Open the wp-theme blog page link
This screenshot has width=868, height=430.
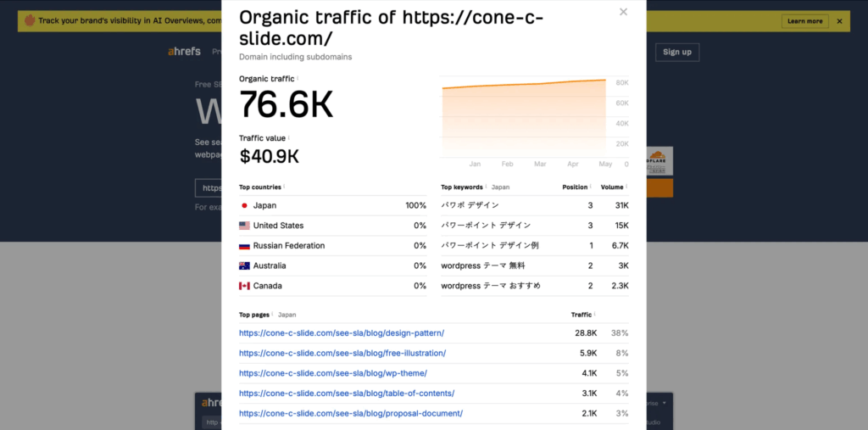[x=333, y=373]
